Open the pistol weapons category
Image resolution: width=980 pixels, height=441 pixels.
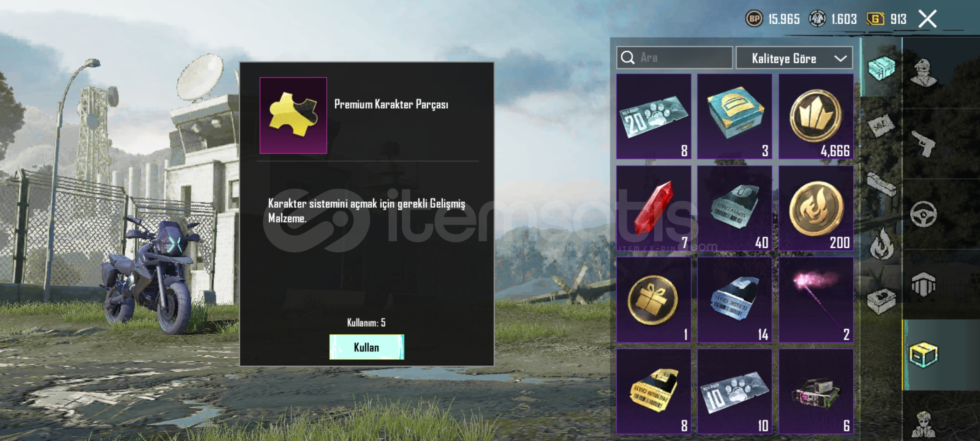click(x=924, y=144)
